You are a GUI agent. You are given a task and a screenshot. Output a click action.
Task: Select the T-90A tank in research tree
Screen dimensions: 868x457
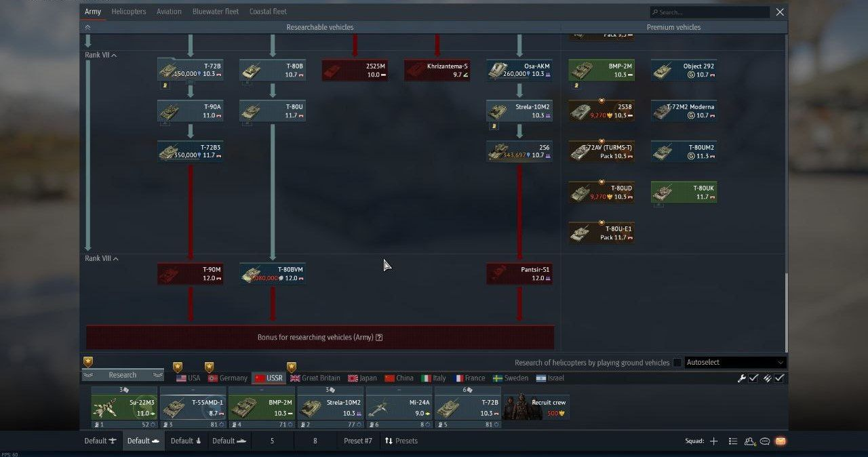pyautogui.click(x=191, y=111)
